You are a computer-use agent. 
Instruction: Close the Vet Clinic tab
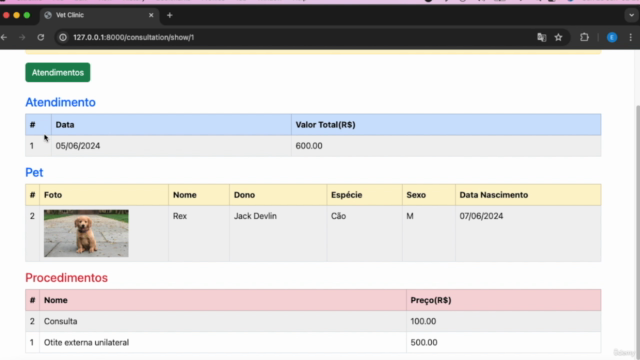tap(151, 15)
